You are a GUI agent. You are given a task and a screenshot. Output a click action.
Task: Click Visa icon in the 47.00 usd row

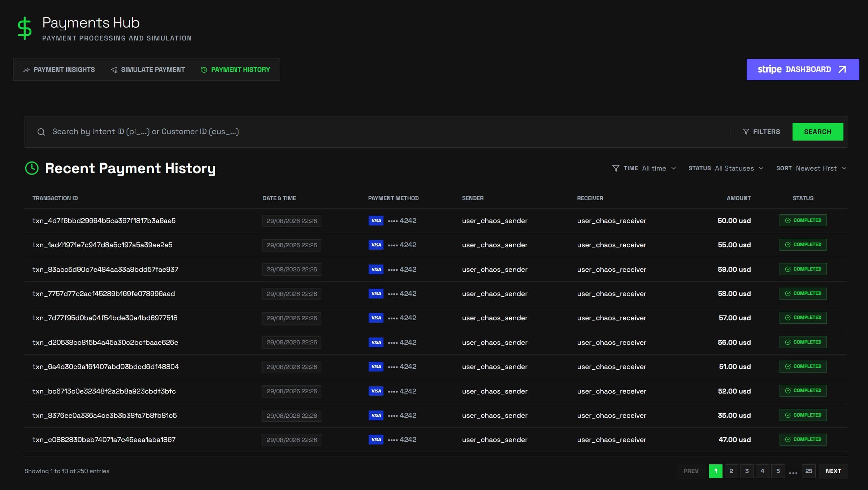pyautogui.click(x=376, y=439)
